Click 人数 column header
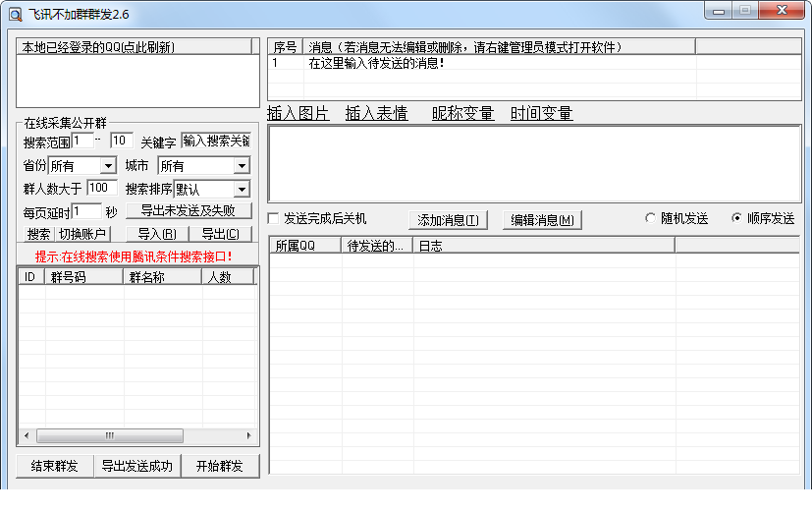The image size is (812, 512). tap(228, 277)
